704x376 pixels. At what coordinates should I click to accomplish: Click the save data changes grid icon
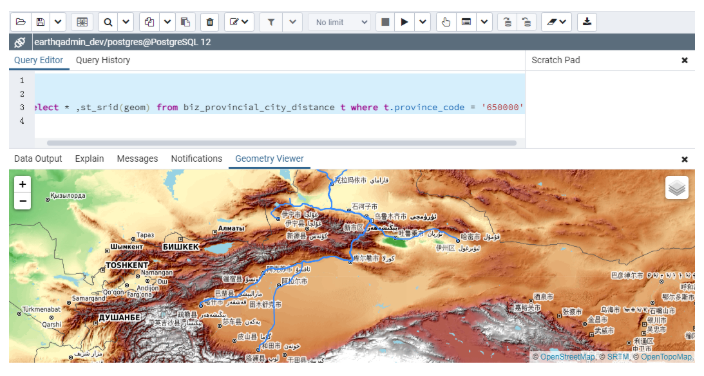click(82, 22)
